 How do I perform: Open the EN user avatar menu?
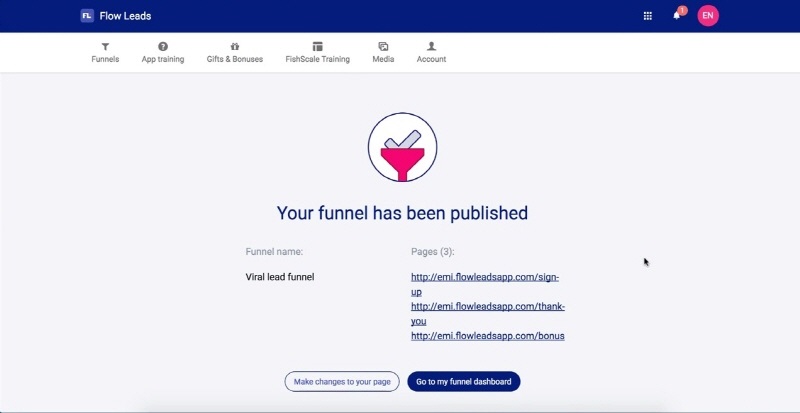point(708,15)
